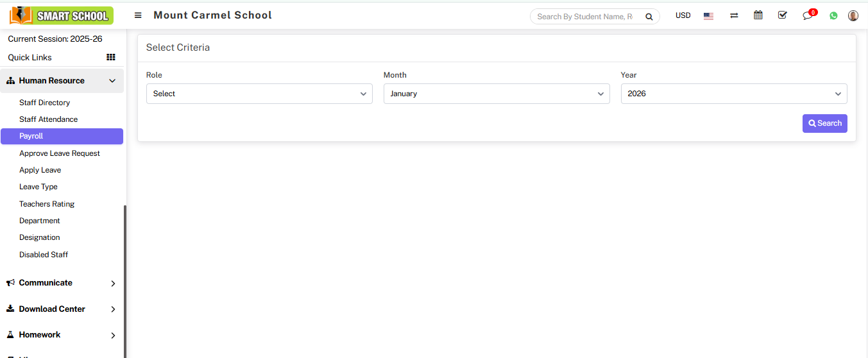The width and height of the screenshot is (868, 358).
Task: Click the user profile avatar
Action: 853,16
